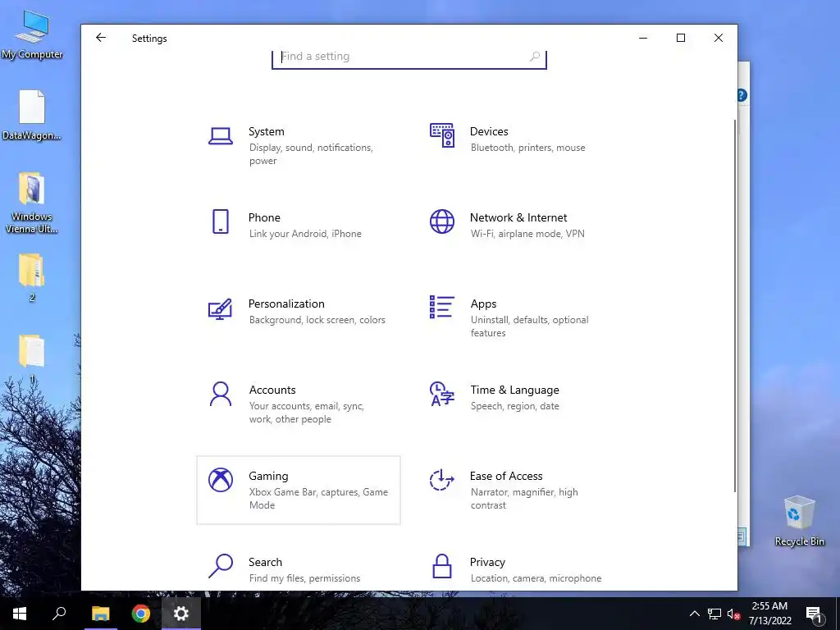Open taskbar search magnifier
The width and height of the screenshot is (840, 630).
tap(59, 614)
